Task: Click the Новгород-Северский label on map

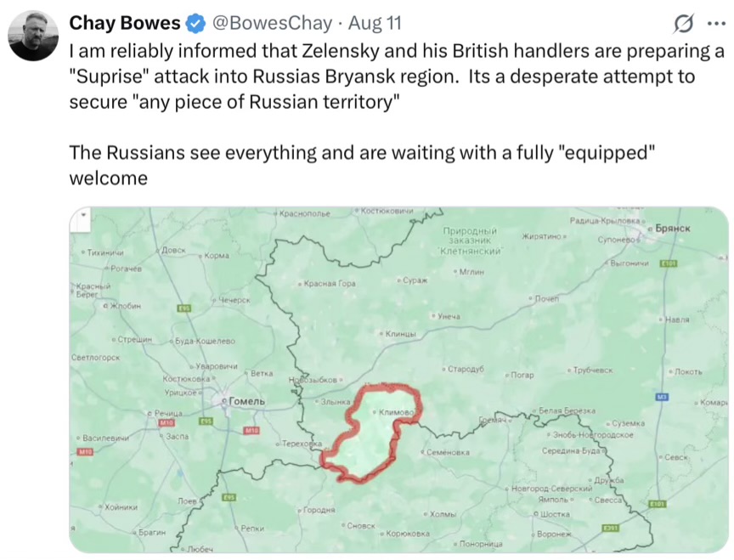Action: [549, 489]
